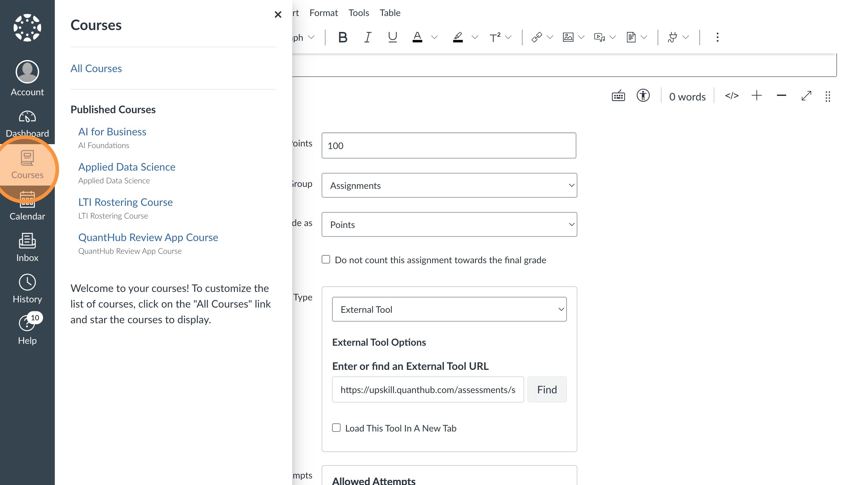Expand the Display Grade as Points dropdown
The image size is (868, 485).
pos(449,224)
